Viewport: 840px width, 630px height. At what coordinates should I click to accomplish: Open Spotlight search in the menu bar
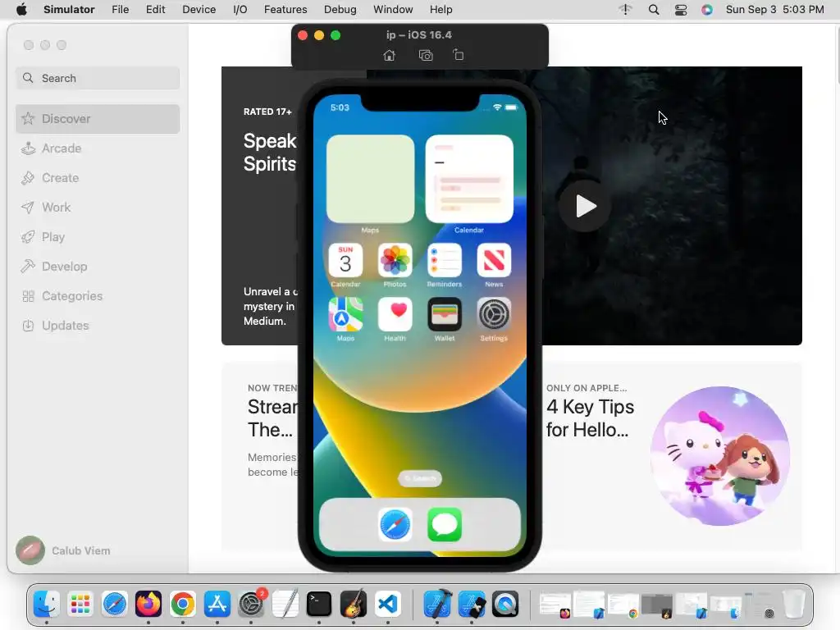click(654, 10)
